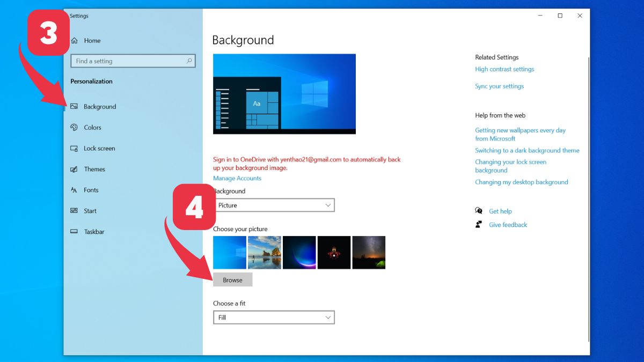Open Switching to a dark background theme link
Viewport: 644px width, 362px height.
pos(527,151)
